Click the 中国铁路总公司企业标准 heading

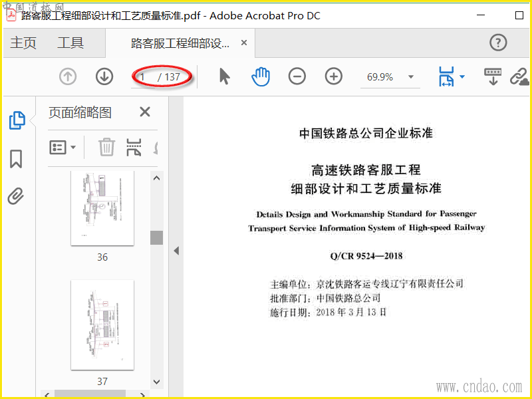366,134
